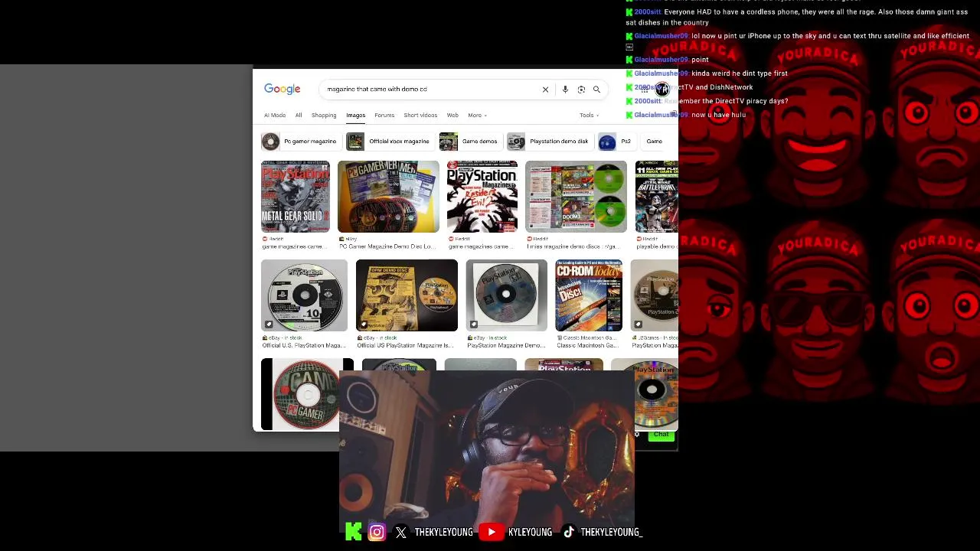Open the Short videos tab
980x551 pixels.
[420, 115]
